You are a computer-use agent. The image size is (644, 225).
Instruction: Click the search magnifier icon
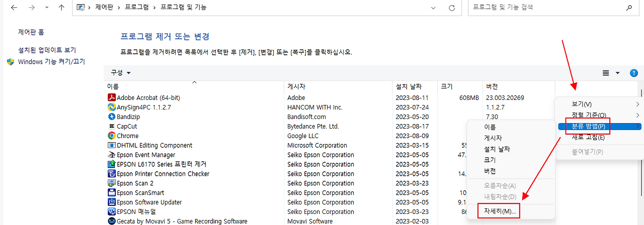629,8
